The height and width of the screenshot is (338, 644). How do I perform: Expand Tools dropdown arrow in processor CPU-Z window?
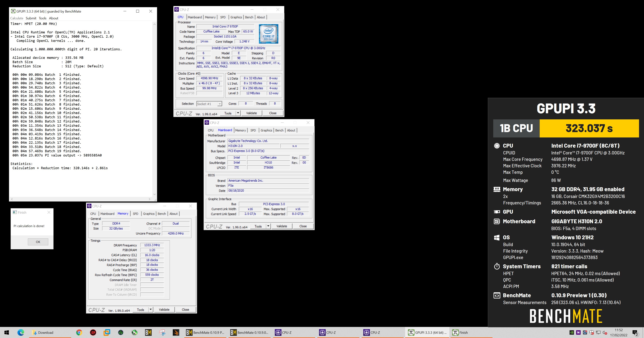238,113
